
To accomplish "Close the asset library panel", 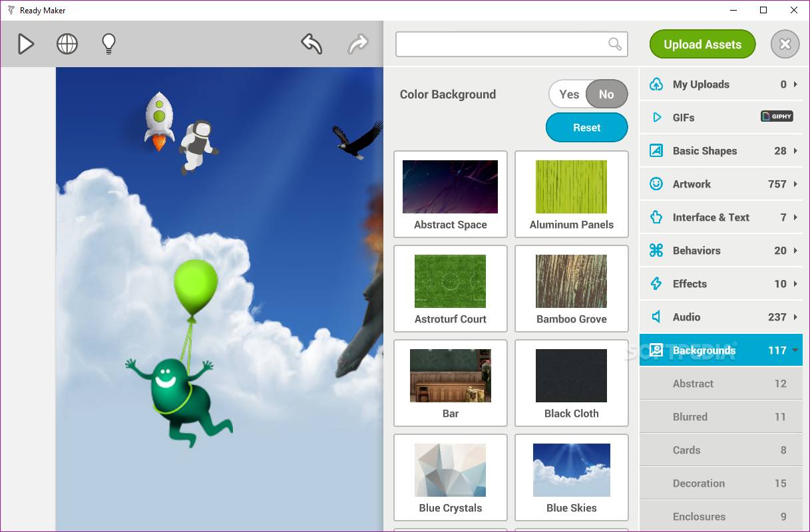I will coord(785,45).
